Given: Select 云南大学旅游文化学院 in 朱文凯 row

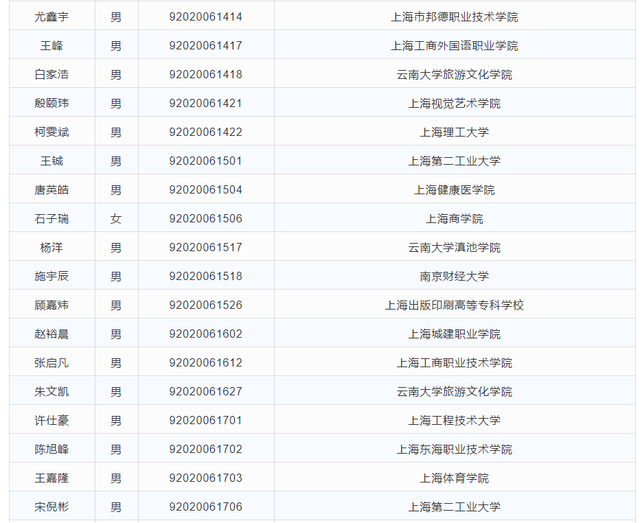Looking at the screenshot, I should tap(454, 392).
